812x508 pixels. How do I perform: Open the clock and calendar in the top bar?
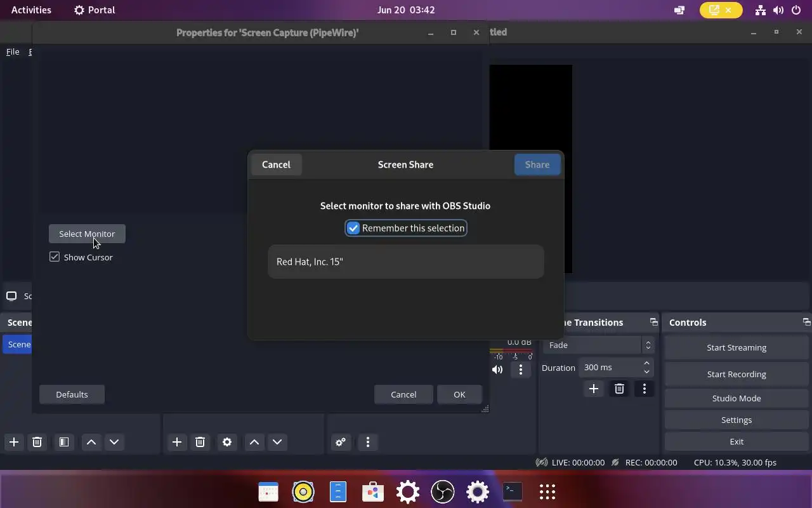coord(406,10)
